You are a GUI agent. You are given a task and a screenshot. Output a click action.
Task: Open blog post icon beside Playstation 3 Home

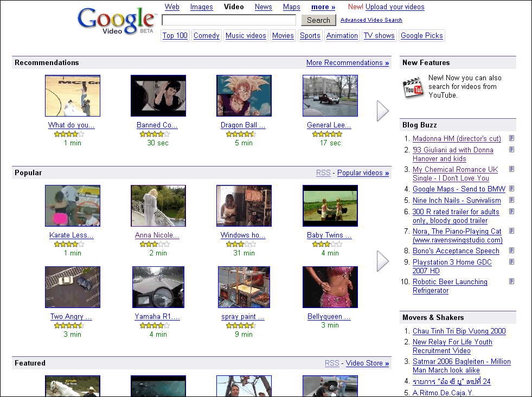point(511,261)
